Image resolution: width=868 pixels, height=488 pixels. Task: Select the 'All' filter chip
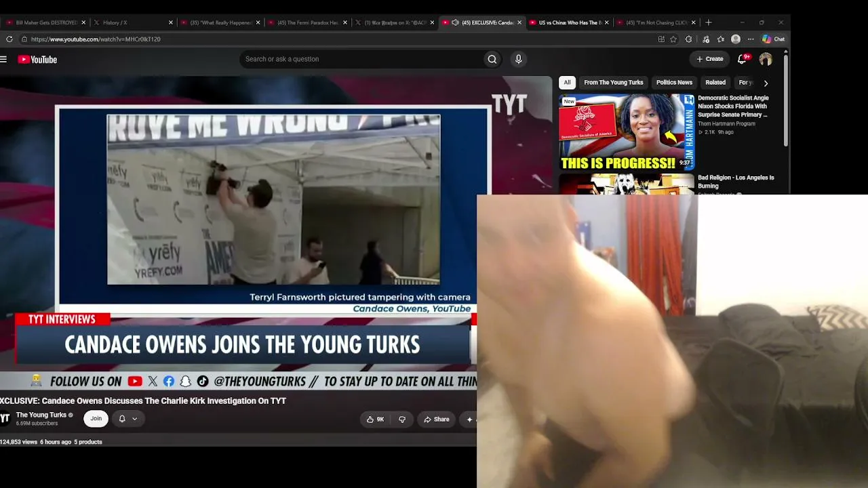[568, 83]
